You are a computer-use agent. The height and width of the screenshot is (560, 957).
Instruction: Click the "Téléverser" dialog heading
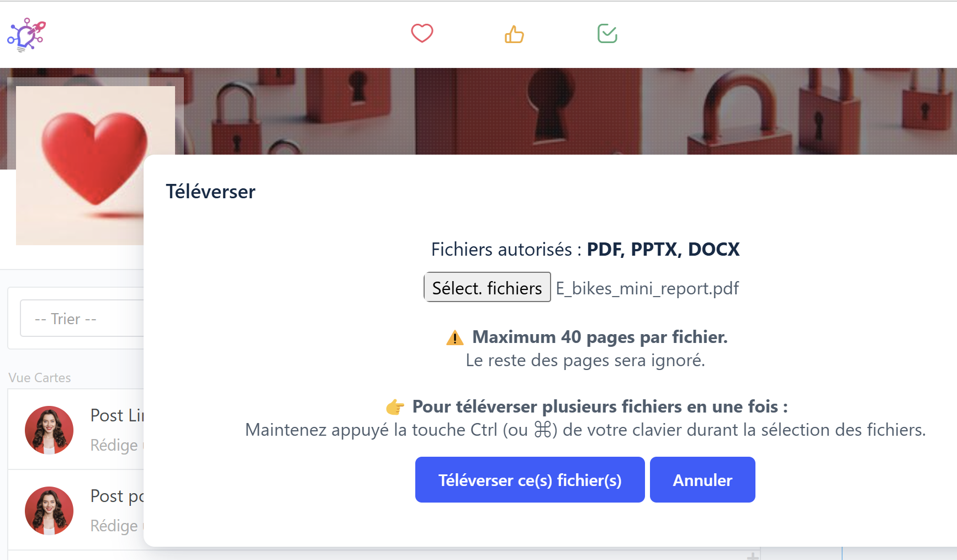click(x=211, y=192)
